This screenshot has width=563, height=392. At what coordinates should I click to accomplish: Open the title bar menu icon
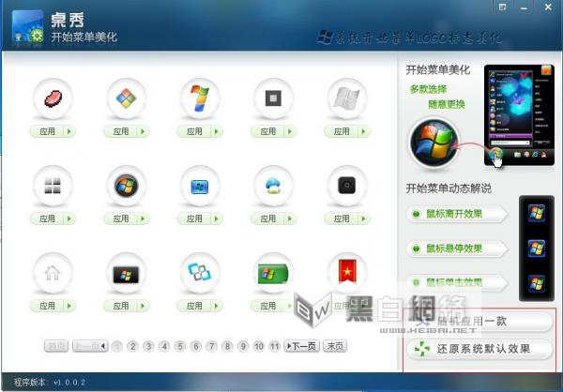tap(502, 7)
